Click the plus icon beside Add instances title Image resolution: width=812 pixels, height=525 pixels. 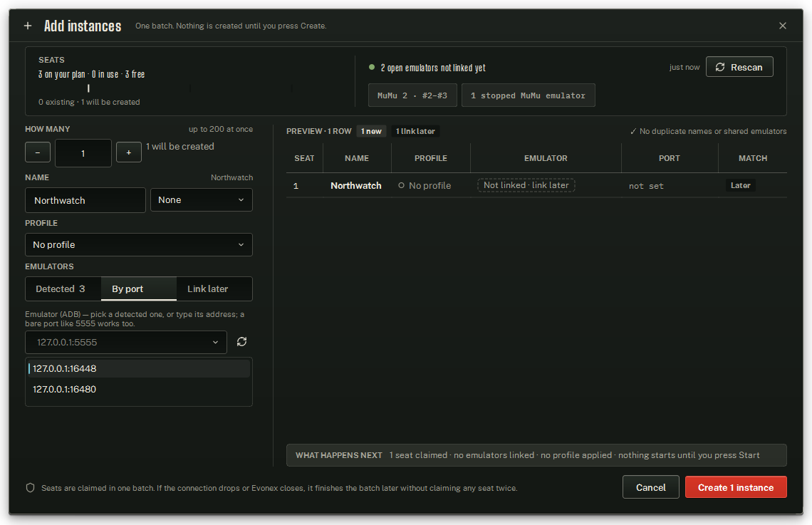[x=28, y=26]
